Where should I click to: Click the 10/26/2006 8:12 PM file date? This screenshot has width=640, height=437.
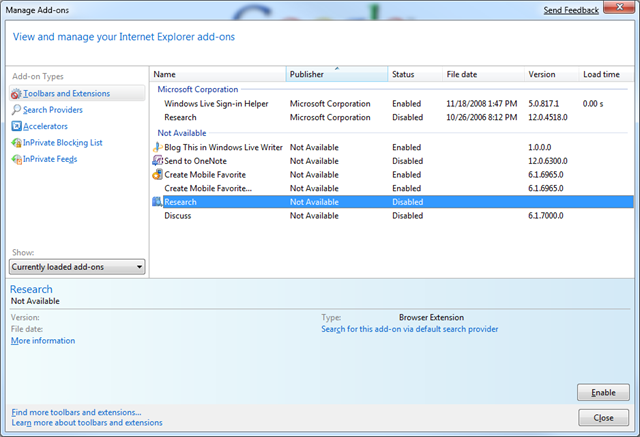tap(482, 118)
